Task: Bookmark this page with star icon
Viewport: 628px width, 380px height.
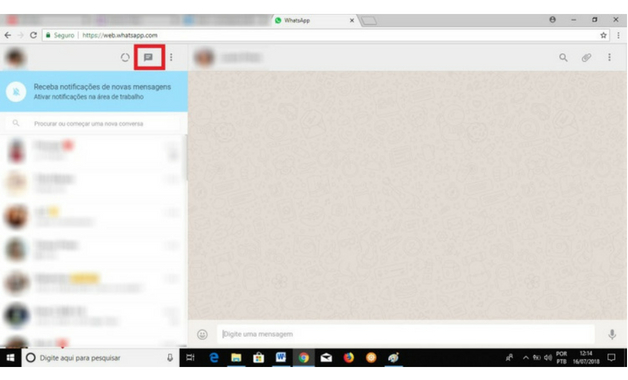Action: point(603,35)
